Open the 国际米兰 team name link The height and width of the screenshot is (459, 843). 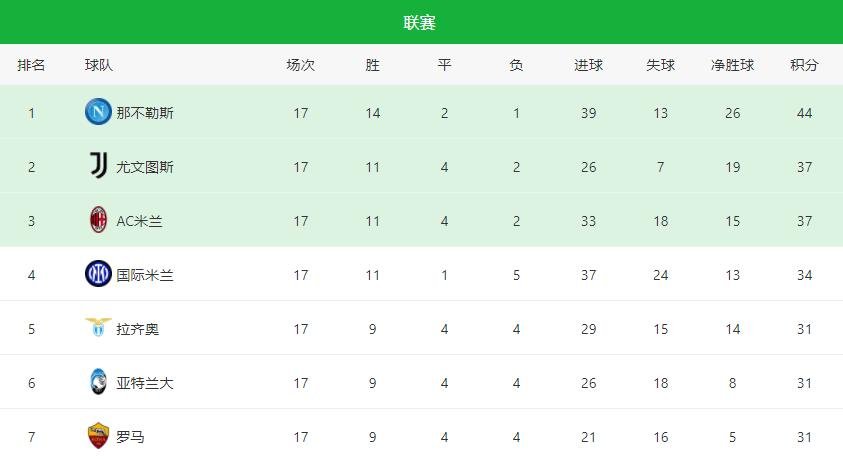pyautogui.click(x=145, y=275)
